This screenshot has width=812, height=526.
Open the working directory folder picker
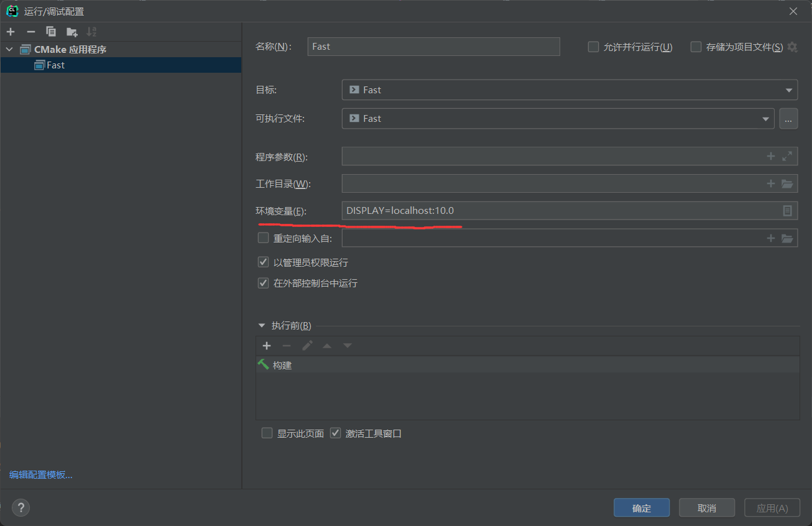(x=787, y=183)
